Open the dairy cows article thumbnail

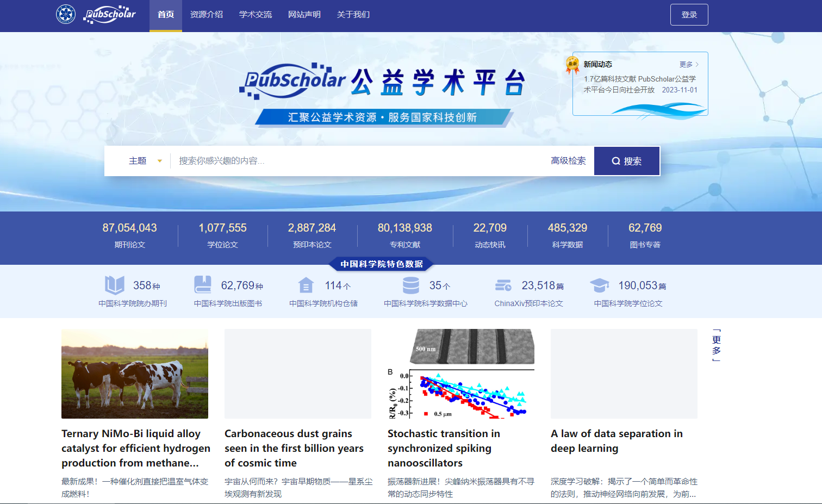[x=135, y=374]
